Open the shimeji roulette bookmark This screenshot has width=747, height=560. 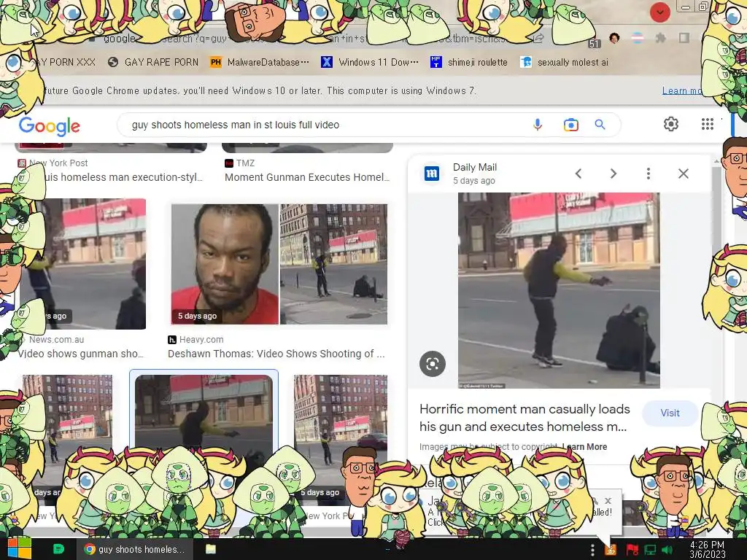(x=469, y=62)
